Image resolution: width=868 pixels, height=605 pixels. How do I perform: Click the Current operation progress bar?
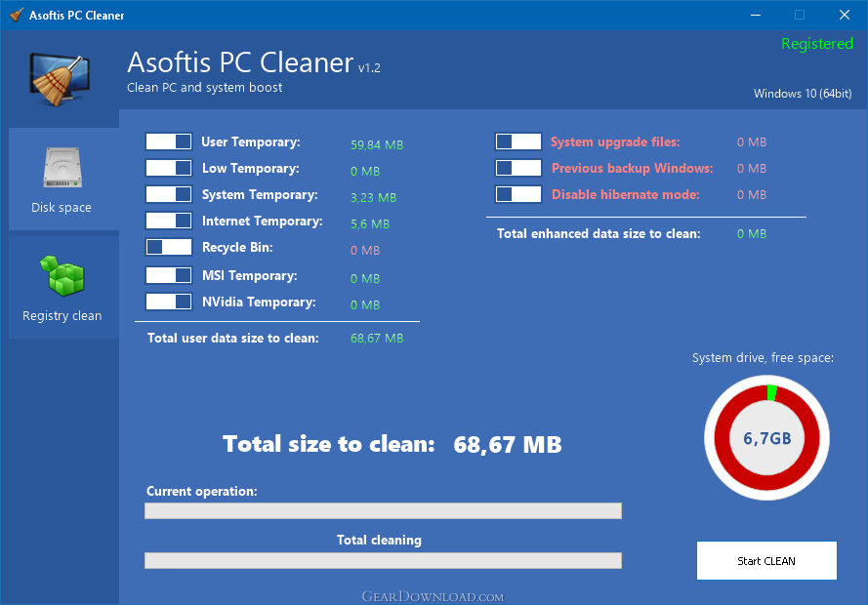click(x=383, y=511)
